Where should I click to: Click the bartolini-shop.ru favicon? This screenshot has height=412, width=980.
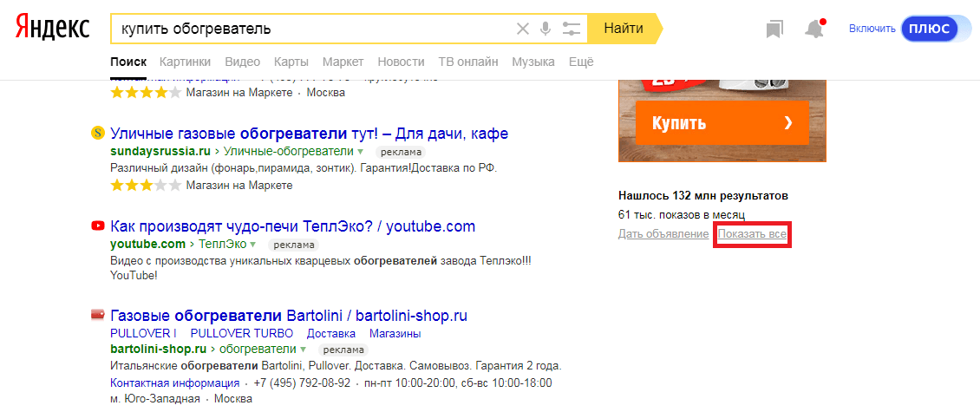click(x=97, y=315)
